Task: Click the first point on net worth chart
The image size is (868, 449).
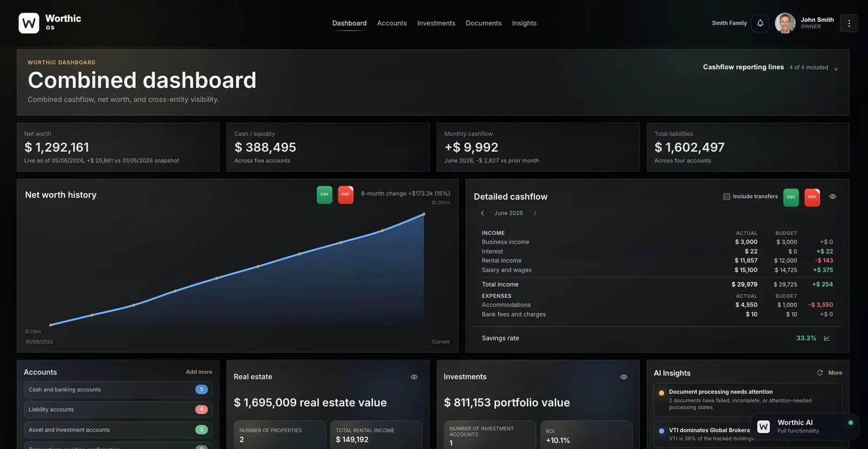Action: [50, 325]
